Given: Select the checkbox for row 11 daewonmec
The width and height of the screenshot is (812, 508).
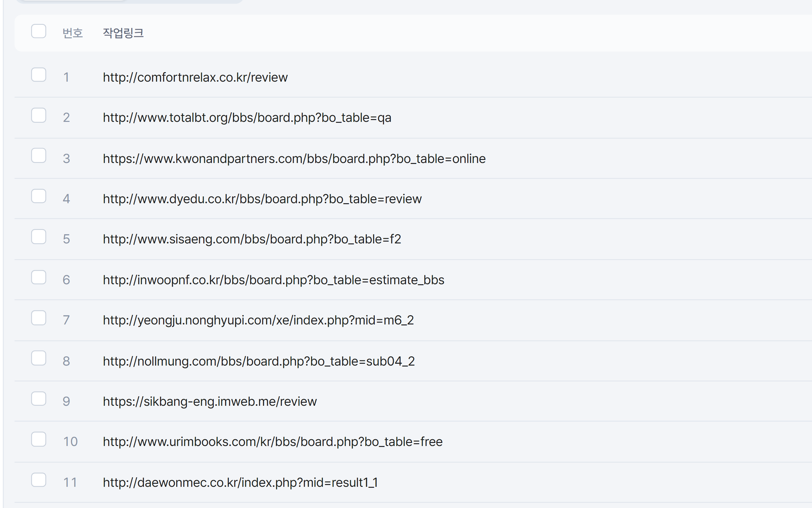Looking at the screenshot, I should point(39,480).
